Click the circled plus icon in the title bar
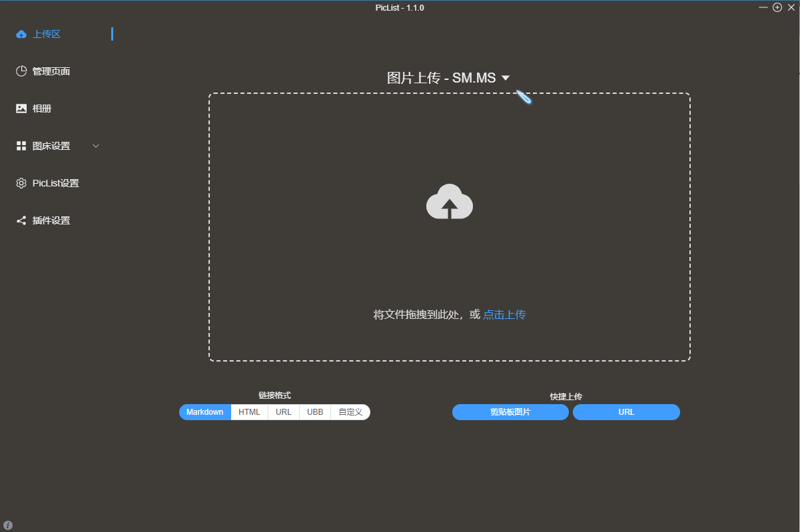 click(x=777, y=7)
